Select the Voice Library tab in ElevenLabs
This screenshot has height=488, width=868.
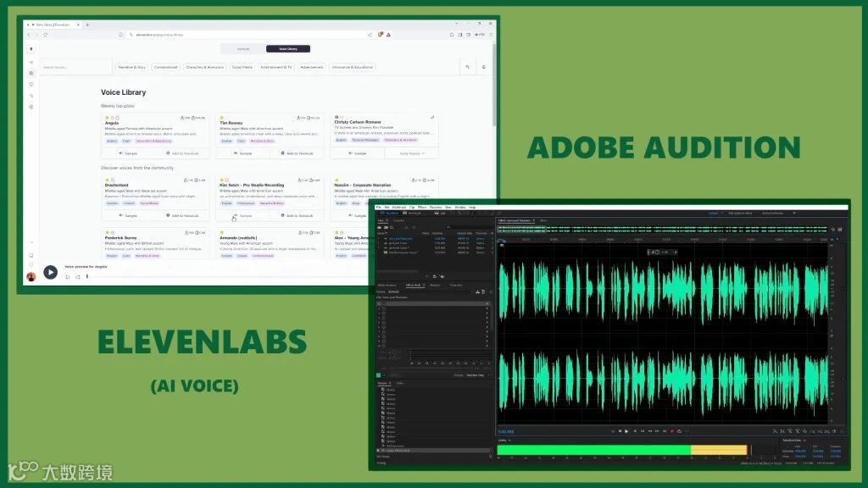tap(288, 48)
